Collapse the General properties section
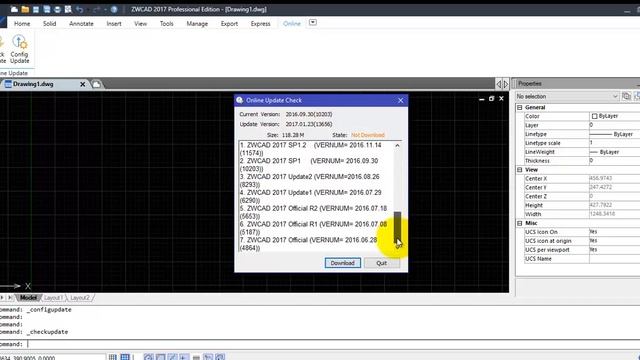 pyautogui.click(x=520, y=107)
